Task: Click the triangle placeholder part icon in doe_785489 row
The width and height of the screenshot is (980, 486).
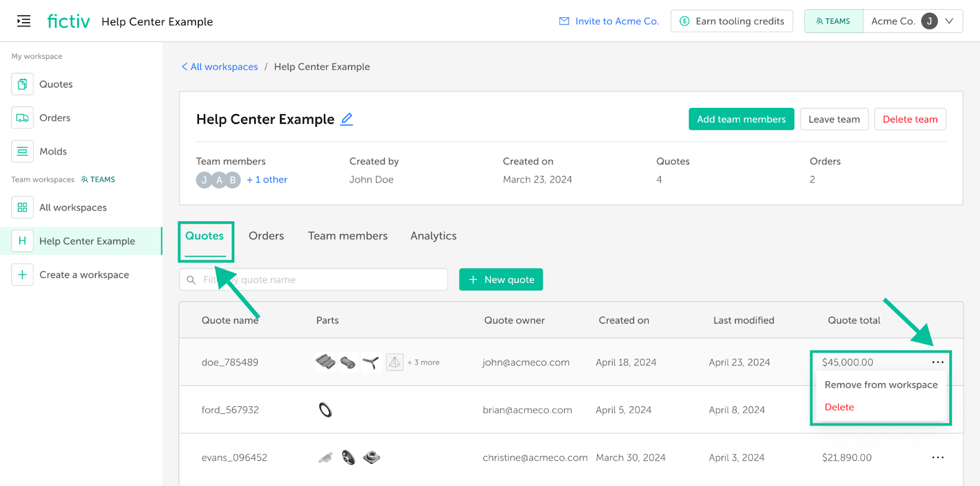Action: 394,362
